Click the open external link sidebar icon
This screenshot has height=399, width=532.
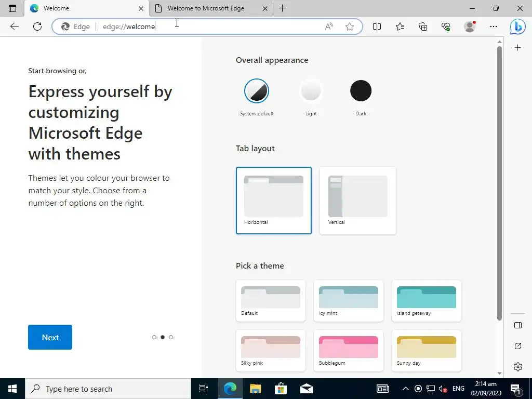[x=518, y=346]
